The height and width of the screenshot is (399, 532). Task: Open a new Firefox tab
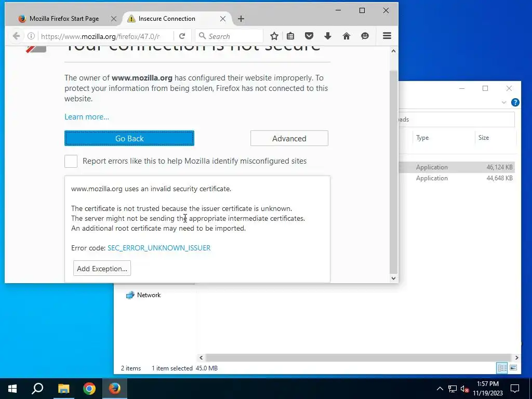click(241, 19)
